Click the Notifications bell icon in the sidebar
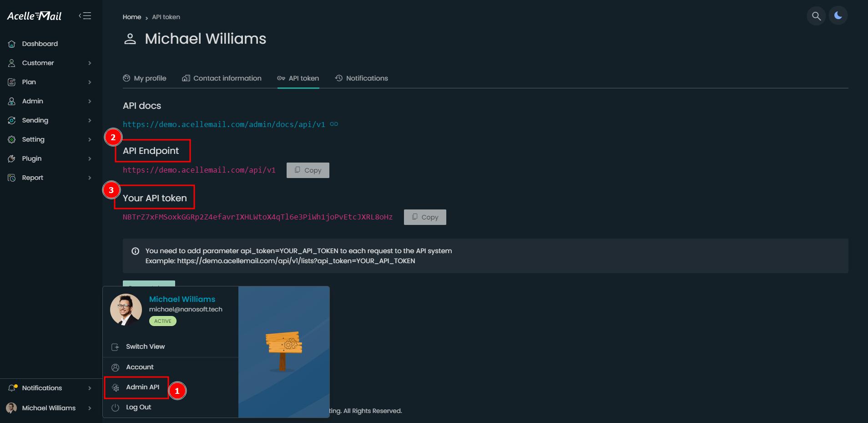The width and height of the screenshot is (868, 423). click(12, 388)
